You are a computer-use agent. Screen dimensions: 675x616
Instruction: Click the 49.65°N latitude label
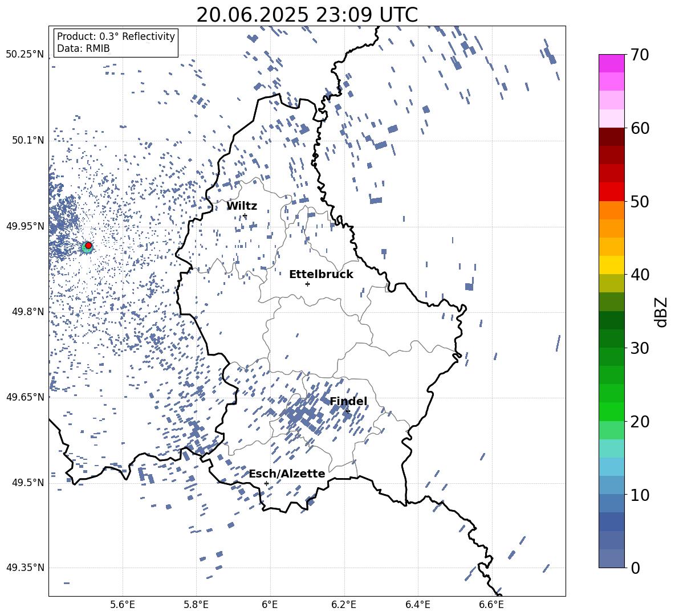point(25,397)
